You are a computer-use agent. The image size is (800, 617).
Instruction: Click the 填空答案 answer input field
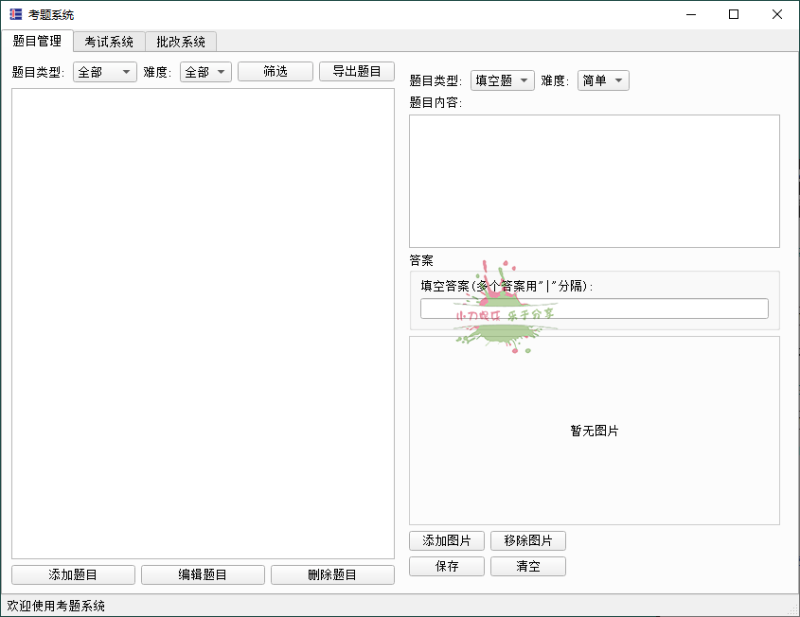coord(594,308)
